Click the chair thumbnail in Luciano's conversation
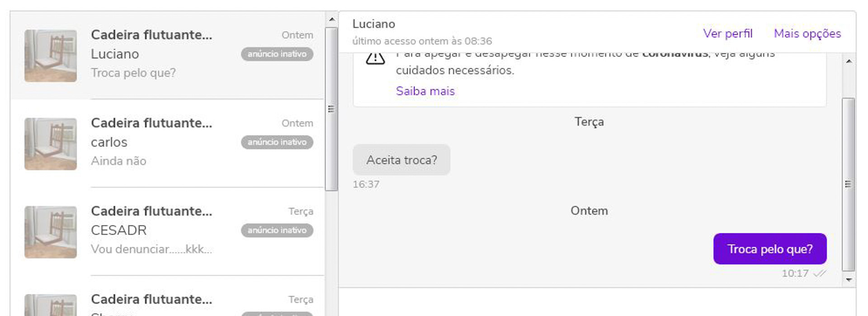The width and height of the screenshot is (868, 316). (x=50, y=54)
